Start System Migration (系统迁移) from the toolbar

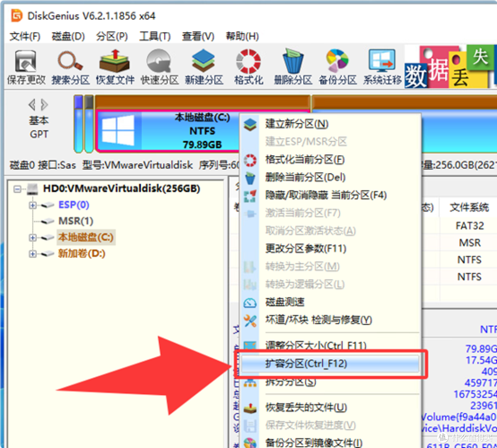(x=382, y=67)
